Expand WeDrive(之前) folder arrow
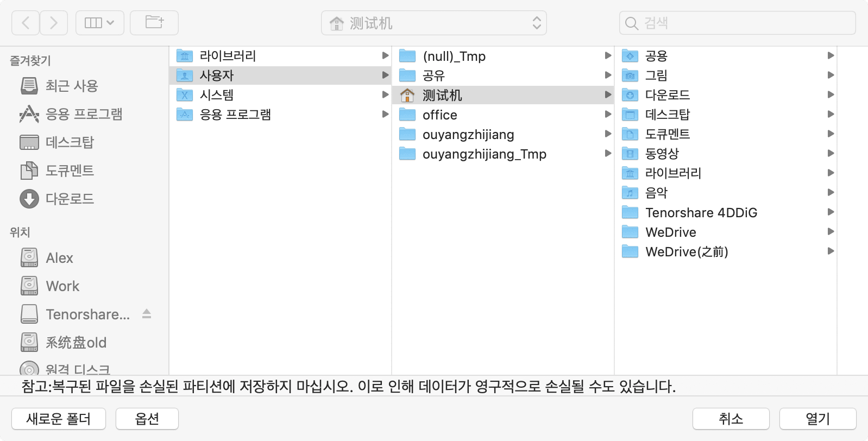The width and height of the screenshot is (868, 441). tap(831, 251)
